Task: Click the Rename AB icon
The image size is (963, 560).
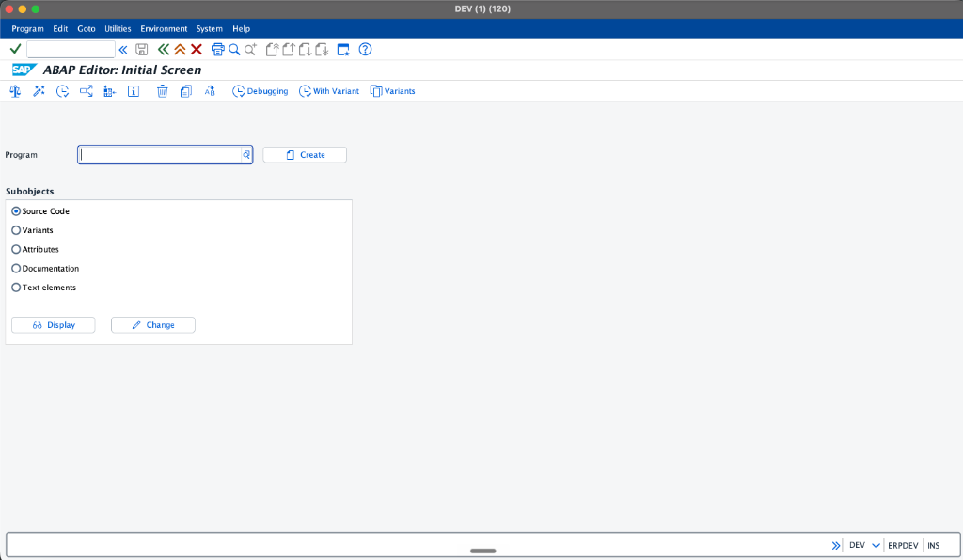Action: click(210, 91)
